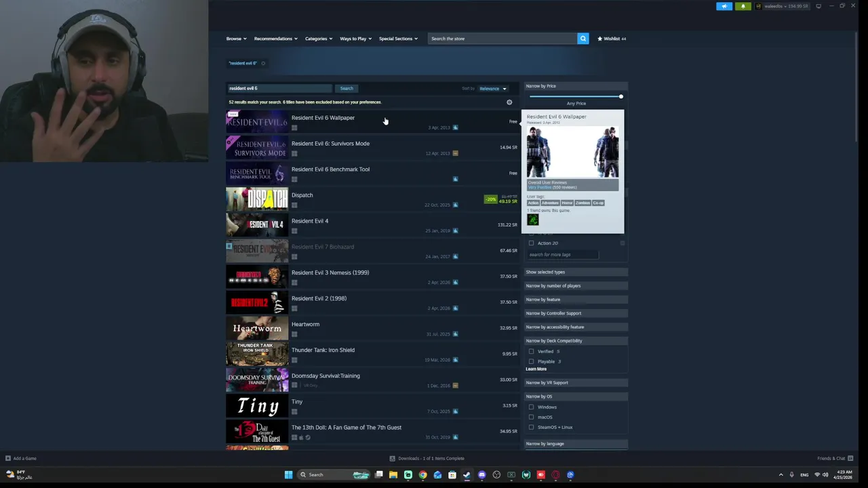The image size is (868, 488).
Task: Expand Narrow by Controller Support
Action: tap(575, 313)
